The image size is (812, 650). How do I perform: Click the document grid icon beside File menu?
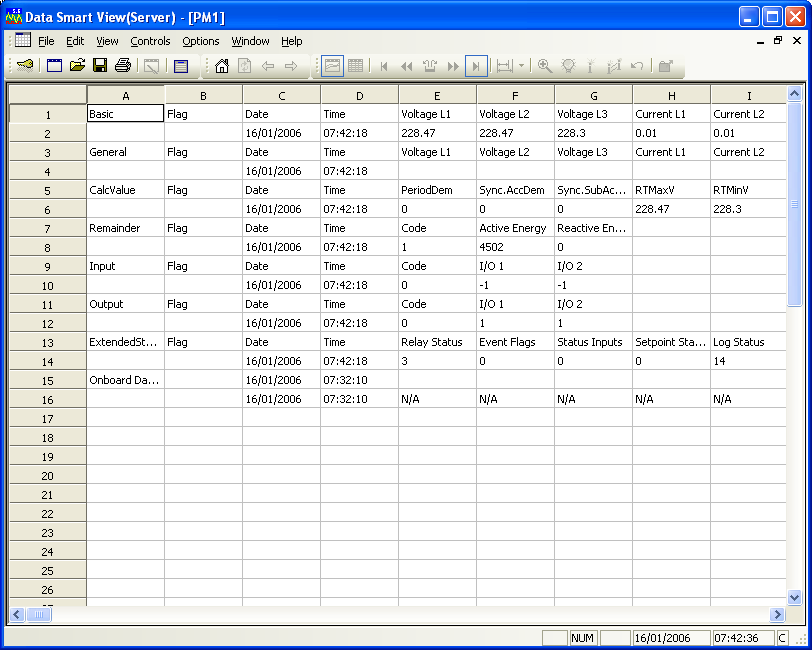23,40
